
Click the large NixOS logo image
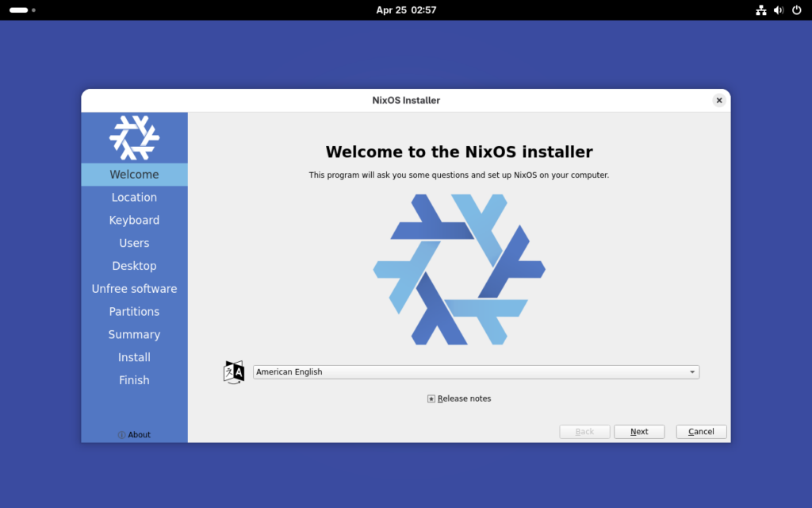point(459,269)
